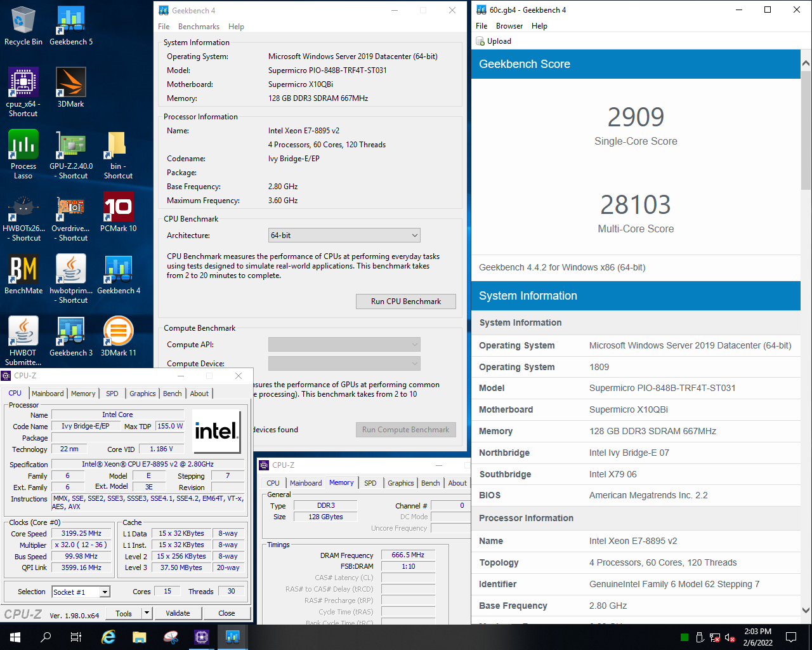Launch PCMark 10 desktop icon
The image size is (812, 650).
[118, 213]
